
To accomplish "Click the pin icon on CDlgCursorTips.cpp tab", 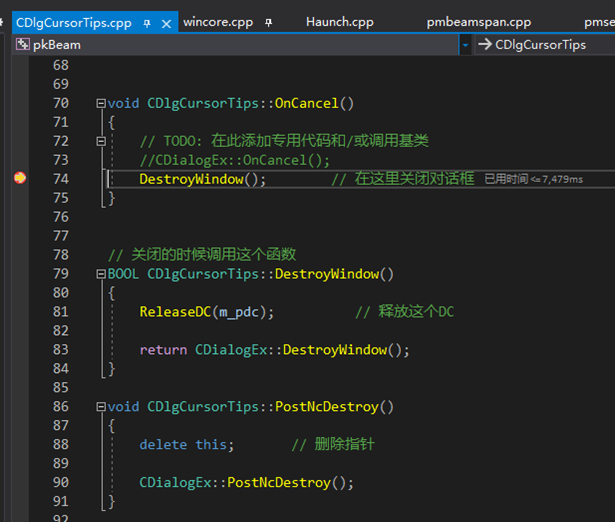I will click(x=148, y=22).
